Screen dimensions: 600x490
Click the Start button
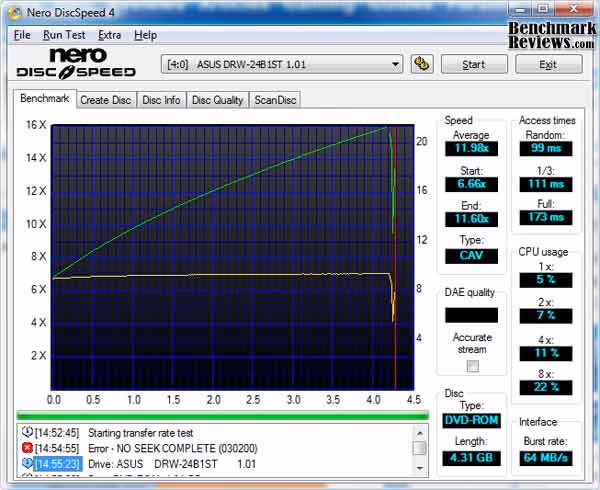pos(474,64)
